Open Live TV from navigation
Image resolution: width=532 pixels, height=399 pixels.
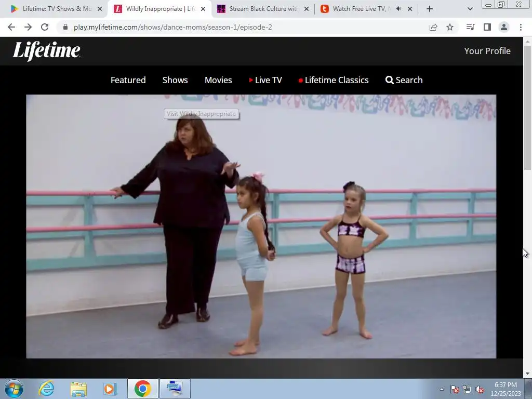tap(265, 80)
